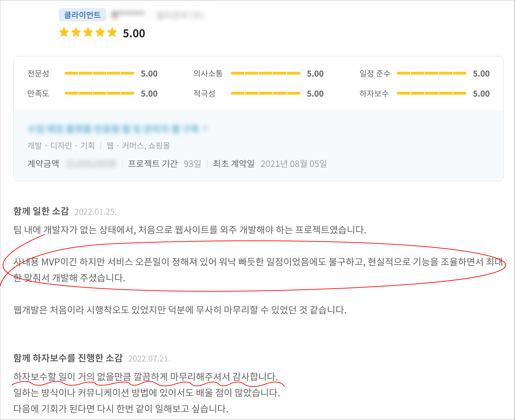Viewport: 515px width, 420px height.
Task: Click the 함께 하자보수를 진행한 소감 heading
Action: click(x=68, y=358)
